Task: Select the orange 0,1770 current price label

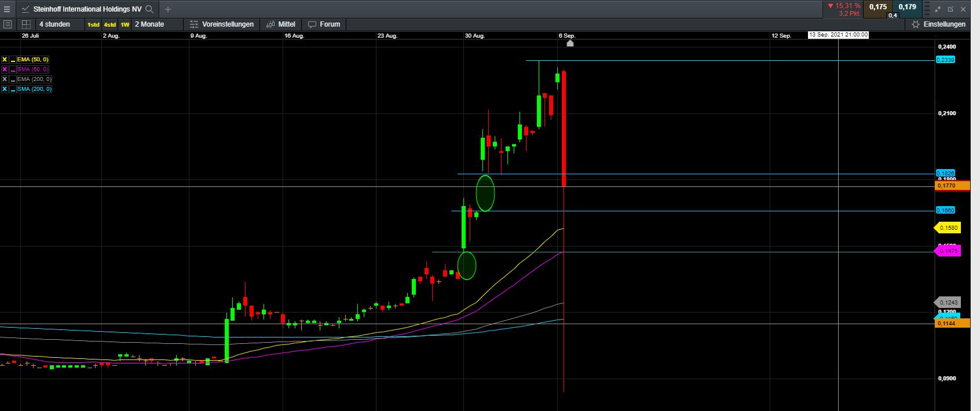Action: click(953, 186)
